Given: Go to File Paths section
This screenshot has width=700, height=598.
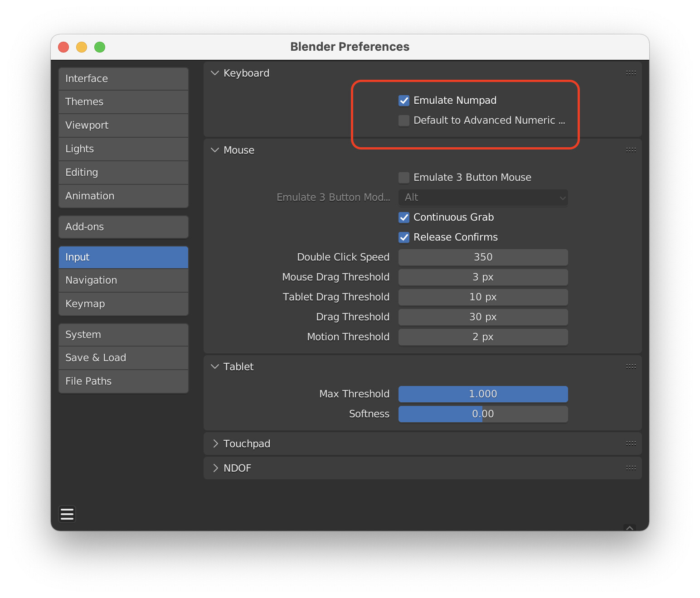Looking at the screenshot, I should (x=123, y=381).
